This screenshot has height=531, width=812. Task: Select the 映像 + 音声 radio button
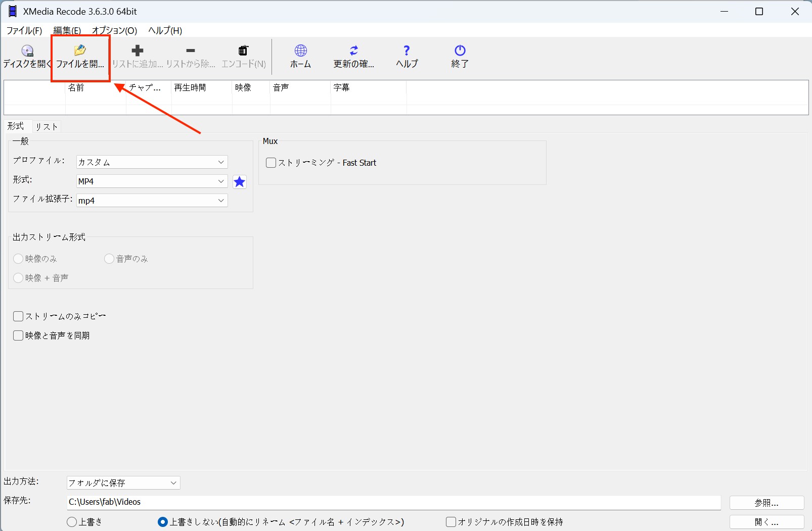pos(18,278)
